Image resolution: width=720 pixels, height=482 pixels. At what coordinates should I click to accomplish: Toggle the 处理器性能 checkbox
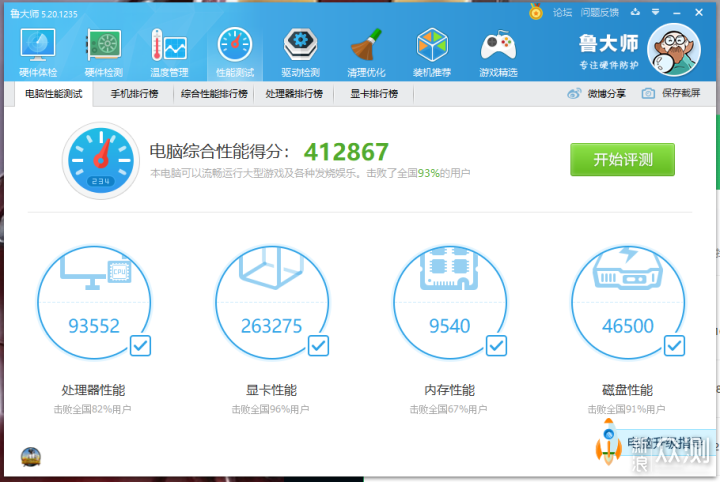point(140,346)
